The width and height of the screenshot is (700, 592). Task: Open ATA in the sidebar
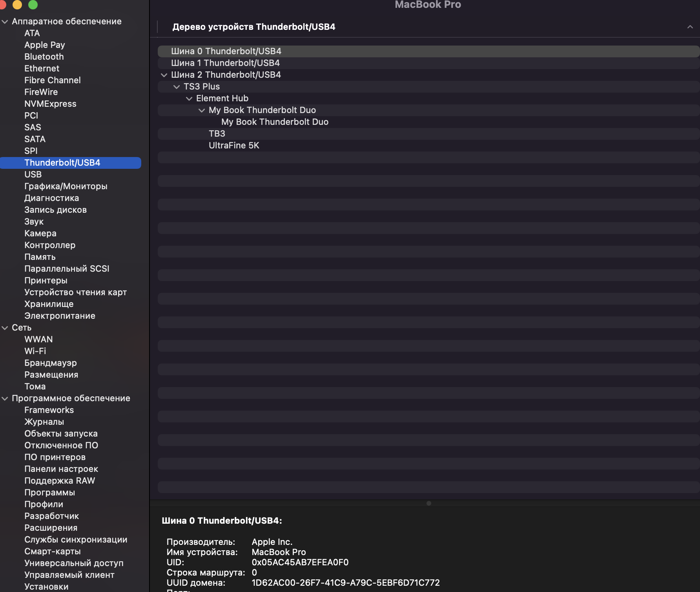point(32,33)
